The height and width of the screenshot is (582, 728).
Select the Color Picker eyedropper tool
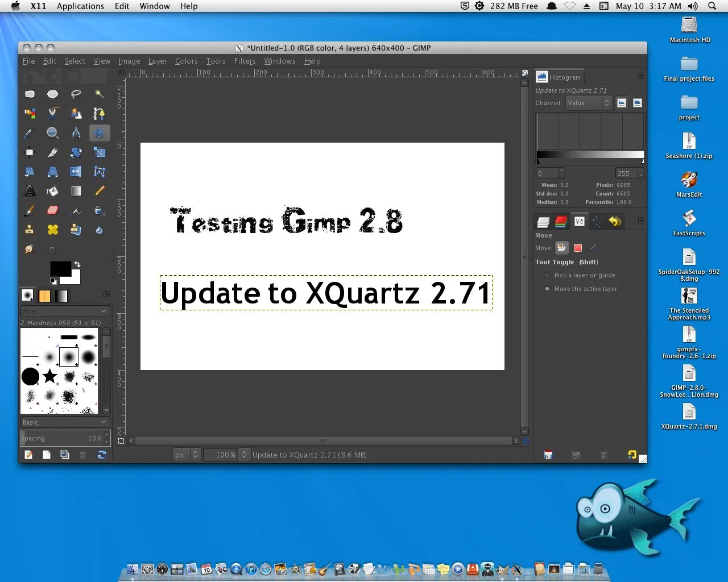coord(30,132)
